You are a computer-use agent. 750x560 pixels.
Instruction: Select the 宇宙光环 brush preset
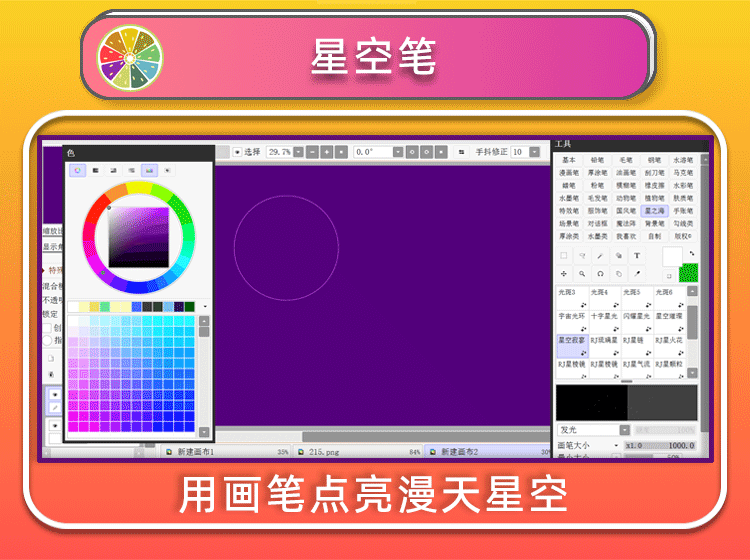pos(572,322)
